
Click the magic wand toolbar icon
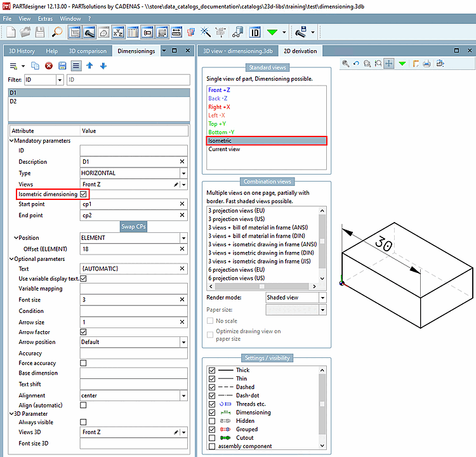[x=206, y=32]
